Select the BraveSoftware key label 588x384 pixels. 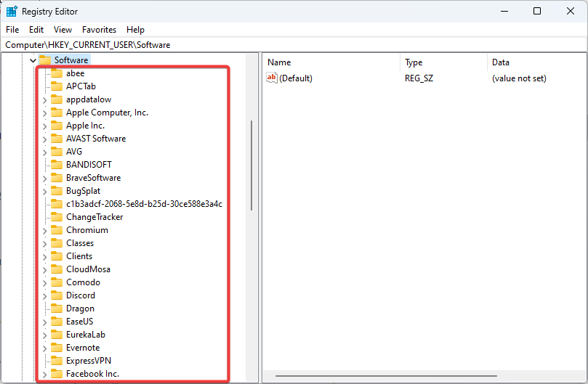pyautogui.click(x=93, y=178)
